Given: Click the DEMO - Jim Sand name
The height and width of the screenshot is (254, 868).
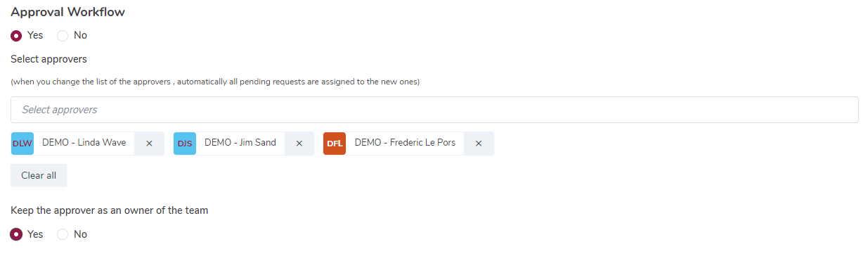Looking at the screenshot, I should click(x=240, y=143).
